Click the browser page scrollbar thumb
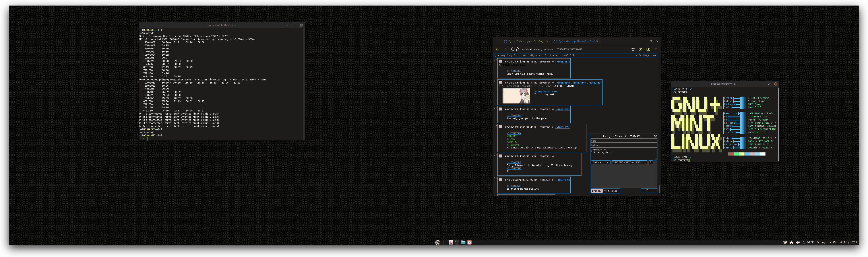This screenshot has width=868, height=257. [659, 189]
